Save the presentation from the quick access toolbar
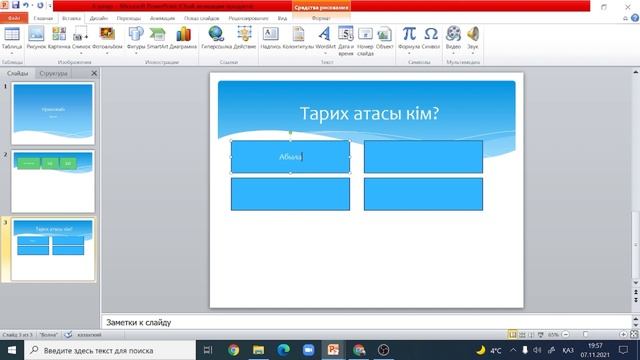The height and width of the screenshot is (360, 640). pos(16,5)
